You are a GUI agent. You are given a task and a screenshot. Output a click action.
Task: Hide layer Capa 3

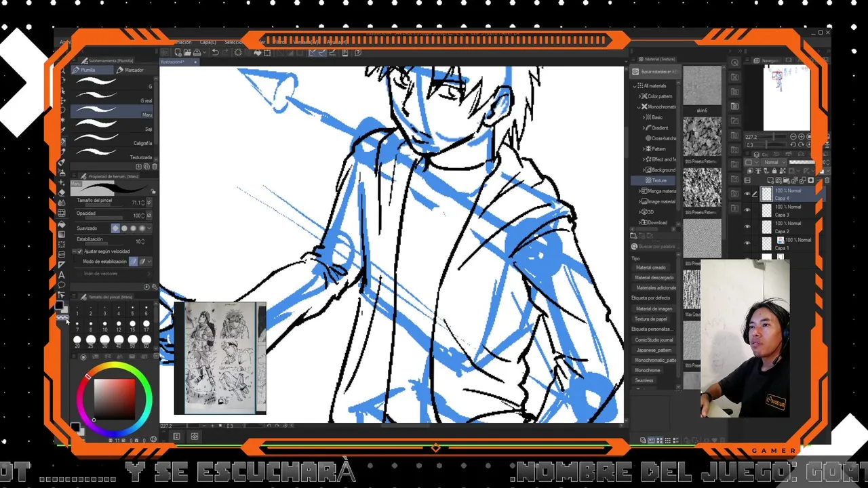click(747, 210)
